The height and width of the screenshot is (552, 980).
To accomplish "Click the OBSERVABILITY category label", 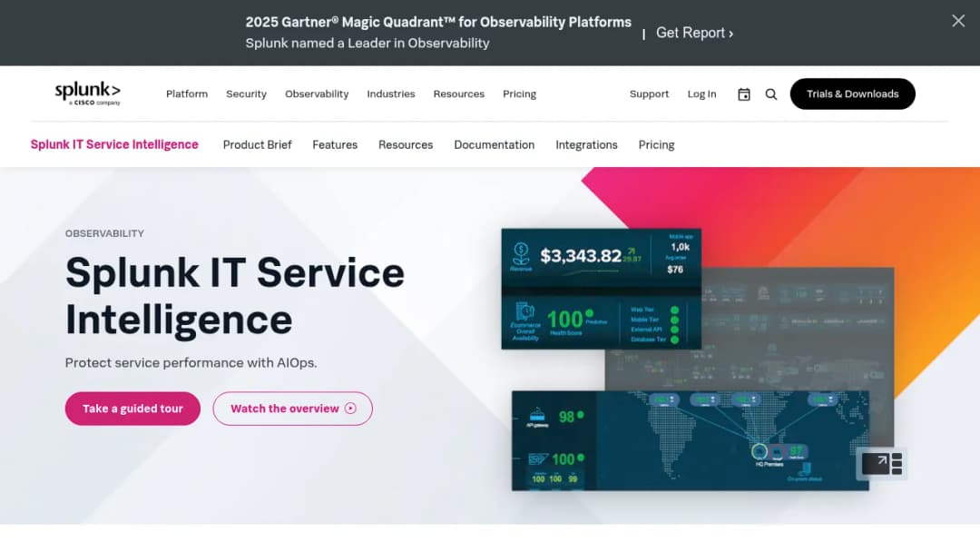I will point(104,233).
